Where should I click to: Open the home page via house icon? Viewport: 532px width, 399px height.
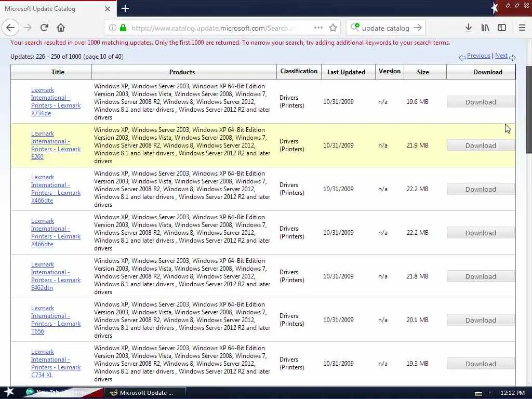[x=61, y=28]
